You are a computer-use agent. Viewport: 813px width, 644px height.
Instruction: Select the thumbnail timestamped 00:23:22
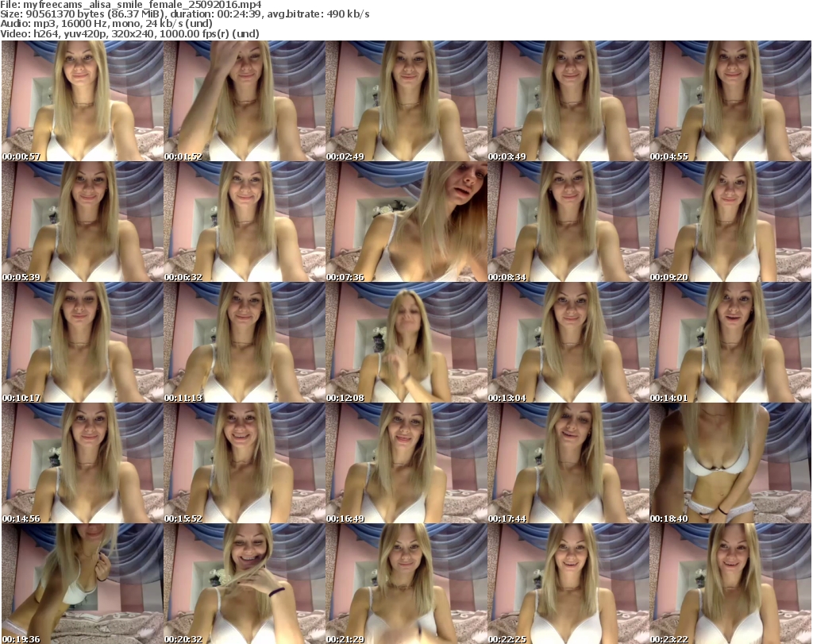coord(730,584)
